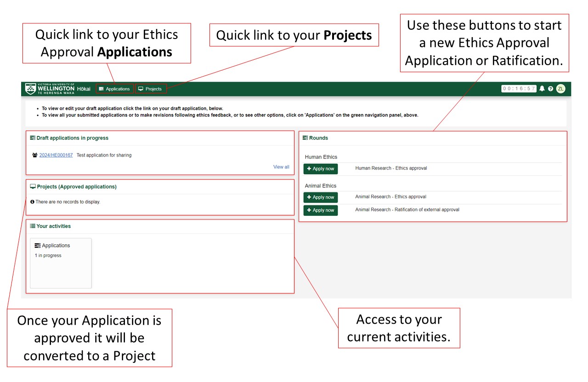588x382 pixels.
Task: Click the list icon beside 'Your activities'
Action: pos(33,226)
